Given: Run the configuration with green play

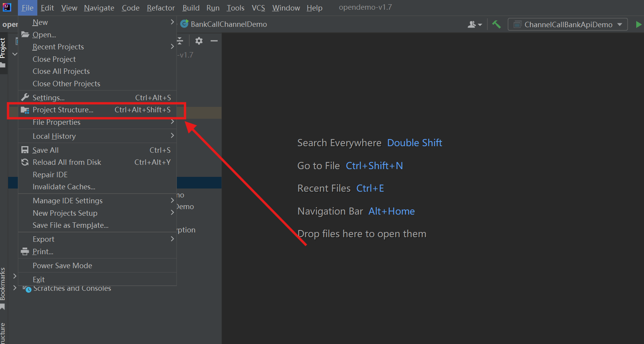Looking at the screenshot, I should tap(638, 24).
